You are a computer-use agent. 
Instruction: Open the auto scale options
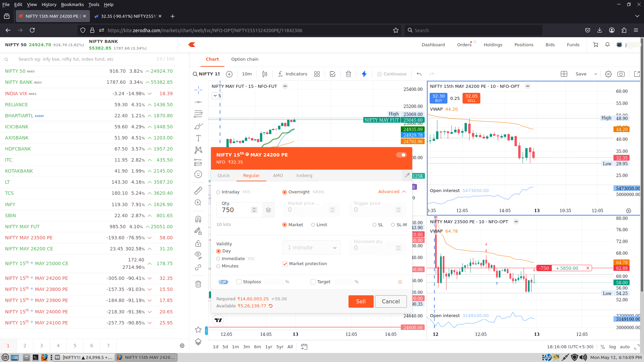pyautogui.click(x=625, y=347)
